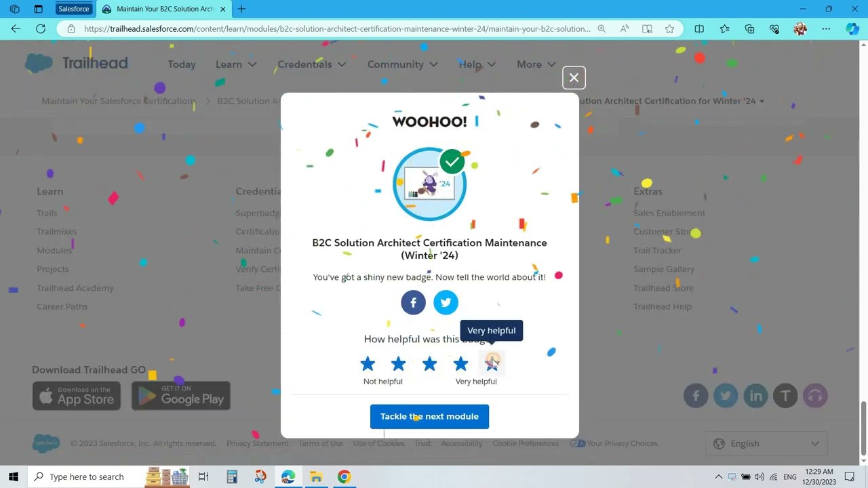Open the Windows Start menu

pyautogui.click(x=14, y=476)
